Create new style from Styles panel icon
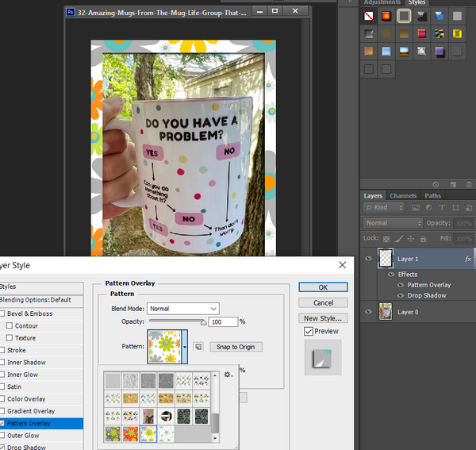Image resolution: width=476 pixels, height=450 pixels. click(x=453, y=184)
